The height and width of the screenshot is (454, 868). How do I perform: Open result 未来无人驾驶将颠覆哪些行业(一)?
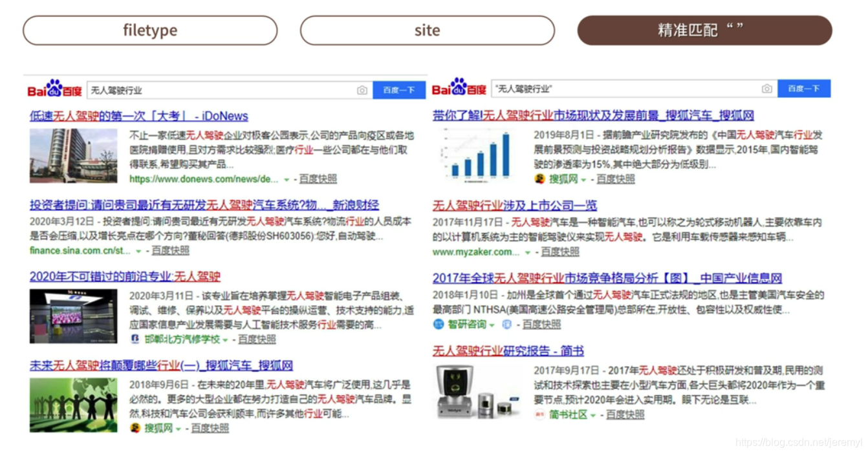click(x=162, y=365)
